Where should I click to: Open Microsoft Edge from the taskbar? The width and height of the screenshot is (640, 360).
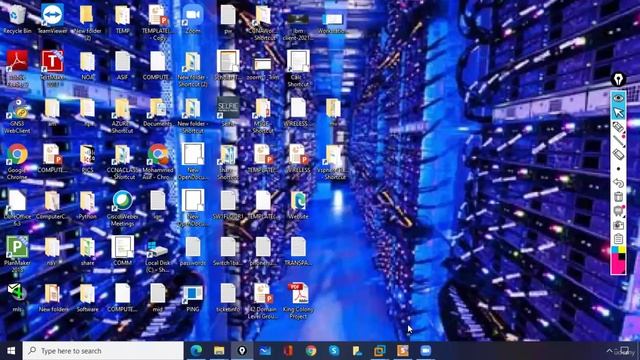(196, 351)
